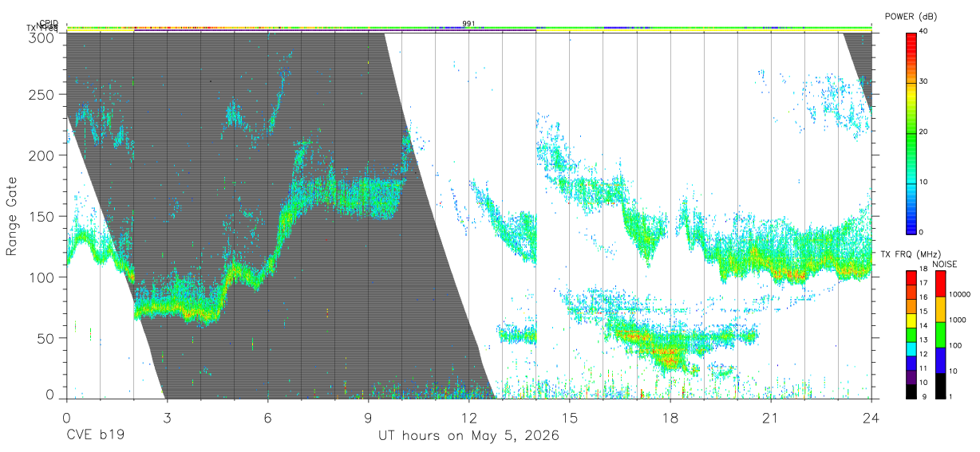
Task: Pick the black segment of the NOISE bar
Action: (x=941, y=386)
